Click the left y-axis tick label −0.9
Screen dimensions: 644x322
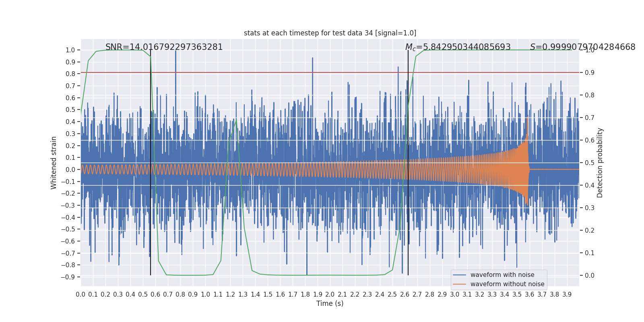pyautogui.click(x=68, y=277)
